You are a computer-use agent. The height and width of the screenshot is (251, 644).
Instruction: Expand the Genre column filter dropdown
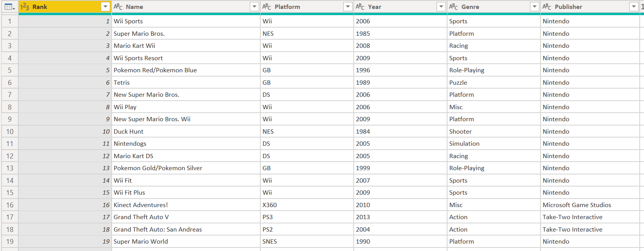point(535,7)
